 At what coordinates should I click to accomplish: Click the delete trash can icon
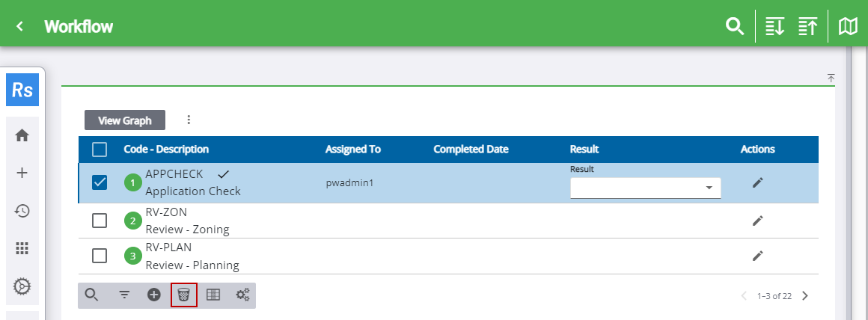click(x=183, y=295)
